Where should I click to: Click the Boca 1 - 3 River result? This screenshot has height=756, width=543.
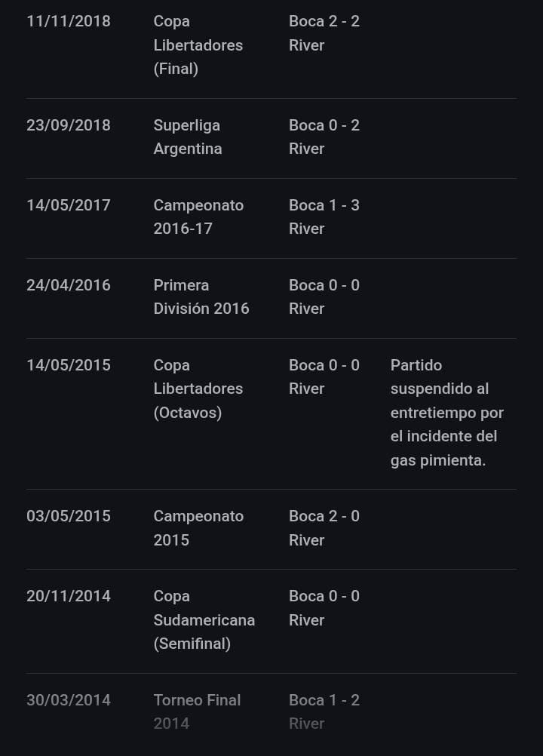click(324, 217)
